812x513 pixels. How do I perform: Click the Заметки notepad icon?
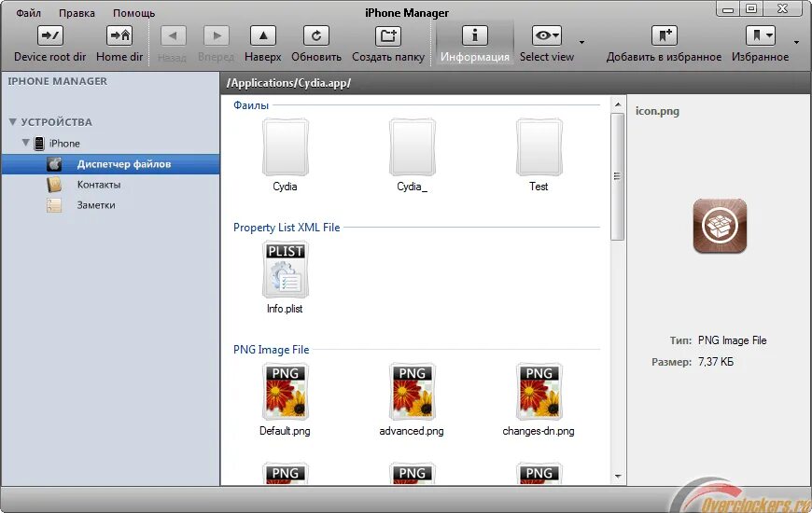coord(54,205)
